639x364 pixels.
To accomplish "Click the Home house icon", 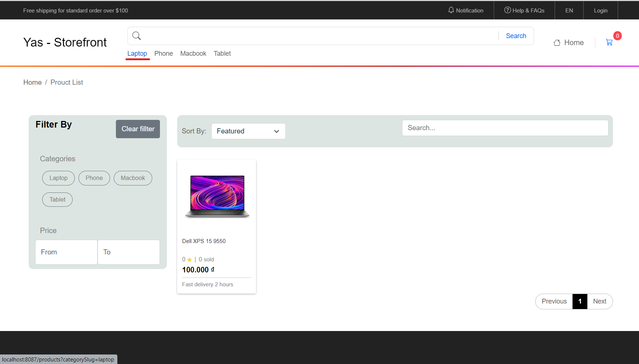I will coord(557,42).
